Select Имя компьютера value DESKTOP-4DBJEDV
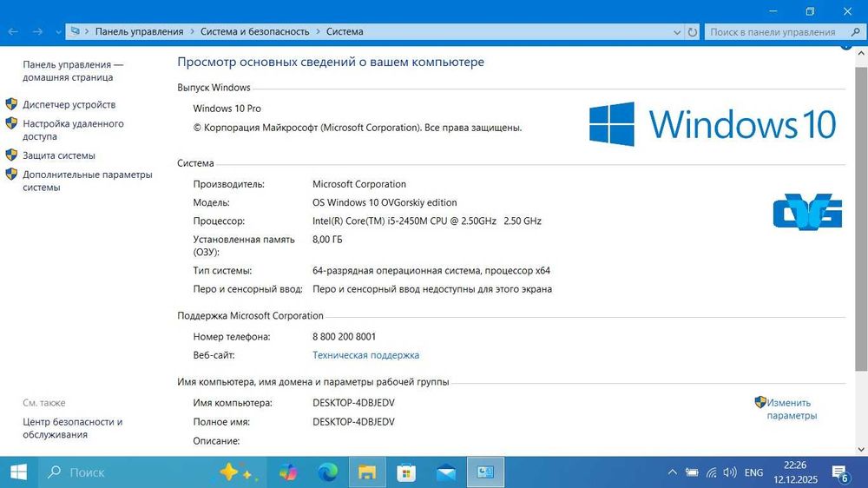 click(x=353, y=403)
